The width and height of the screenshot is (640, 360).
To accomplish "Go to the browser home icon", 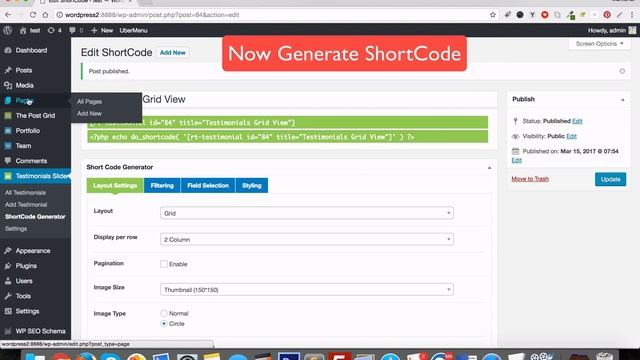I will [45, 15].
